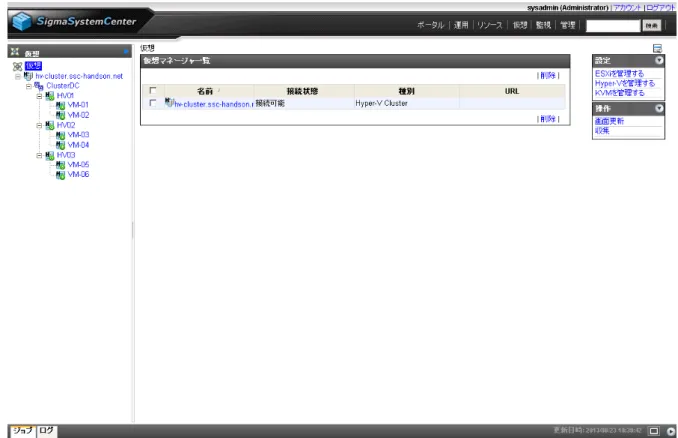Click the lower 削除 link below table
This screenshot has width=678, height=438.
pos(548,118)
